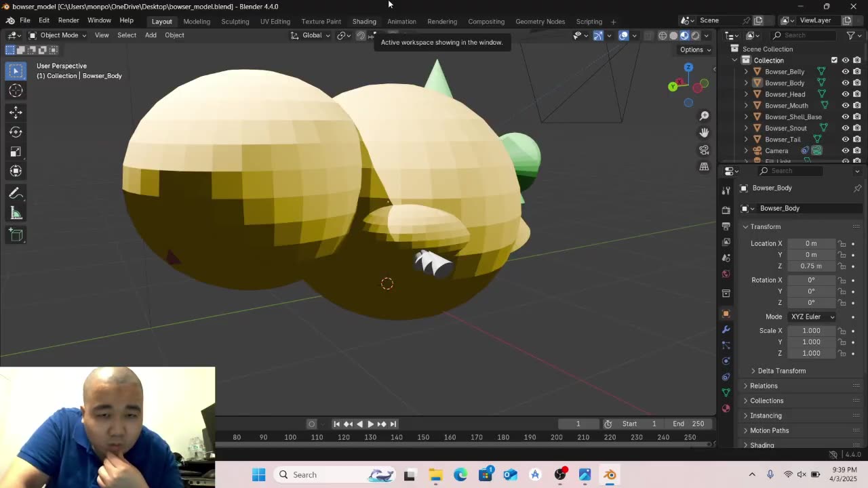Select the Cursor tool in the viewport toolbar
Screen dimensions: 868x488
tap(16, 90)
